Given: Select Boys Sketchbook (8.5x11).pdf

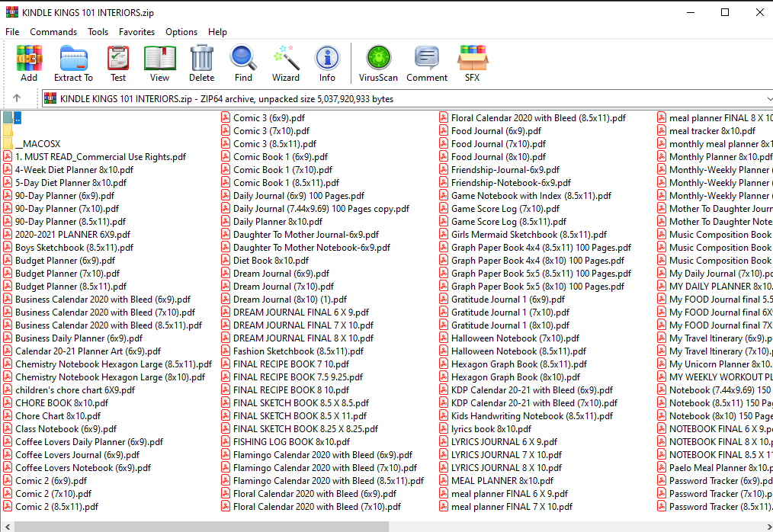Looking at the screenshot, I should 69,248.
